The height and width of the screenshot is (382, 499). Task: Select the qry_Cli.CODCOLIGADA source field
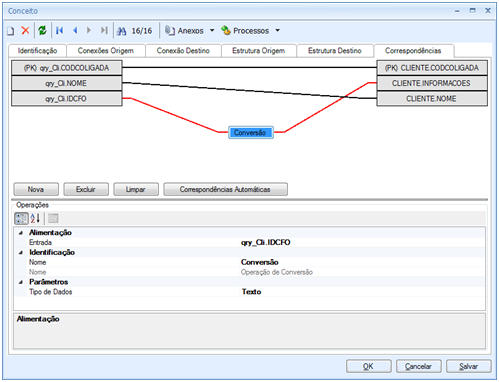coord(67,68)
